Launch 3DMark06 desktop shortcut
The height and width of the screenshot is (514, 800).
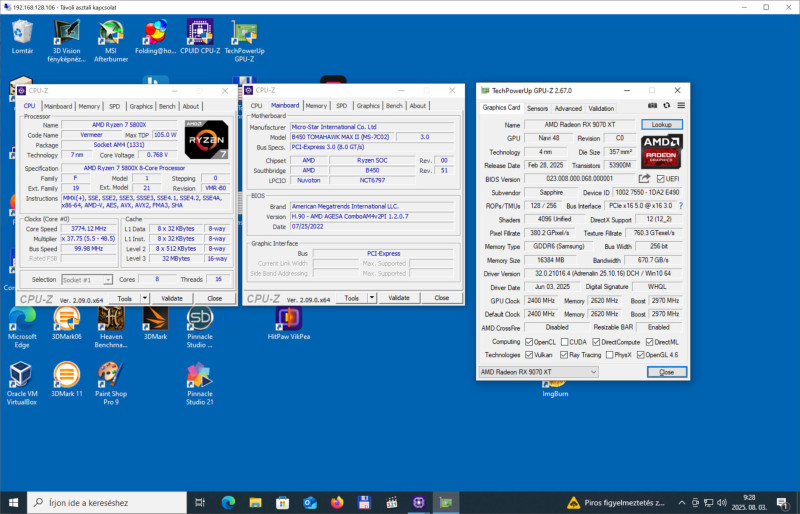tap(67, 323)
